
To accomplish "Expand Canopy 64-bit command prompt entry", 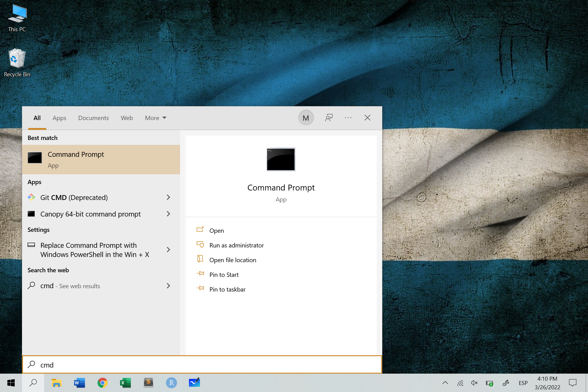I will coord(168,214).
